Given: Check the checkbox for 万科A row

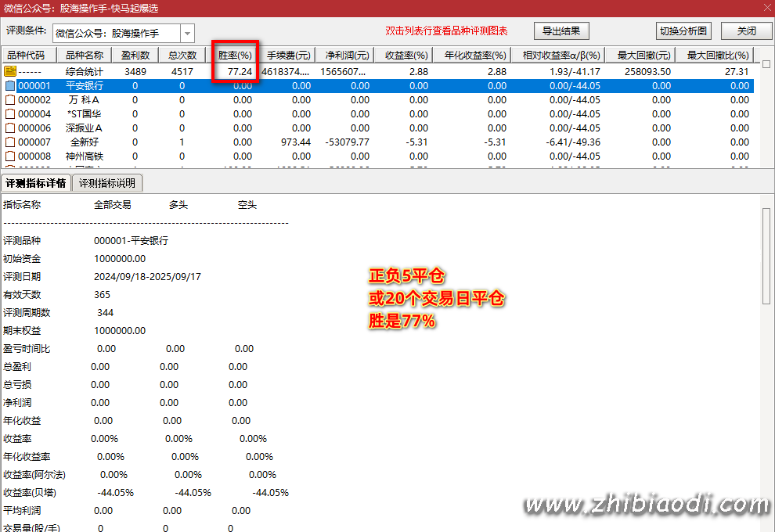Looking at the screenshot, I should (10, 99).
